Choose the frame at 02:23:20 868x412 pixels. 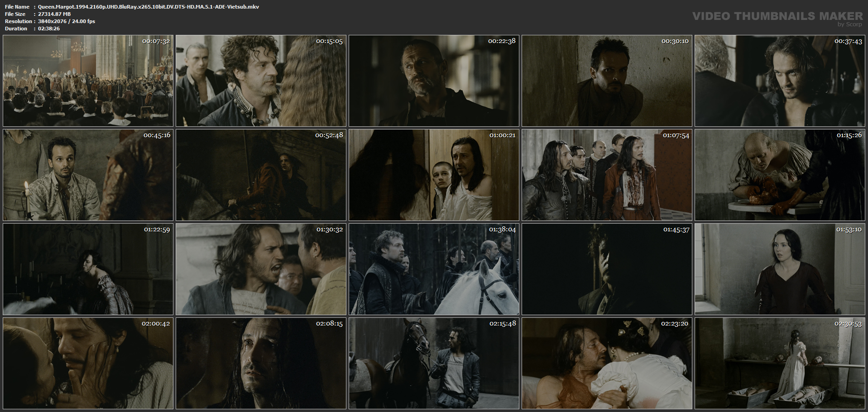click(607, 364)
